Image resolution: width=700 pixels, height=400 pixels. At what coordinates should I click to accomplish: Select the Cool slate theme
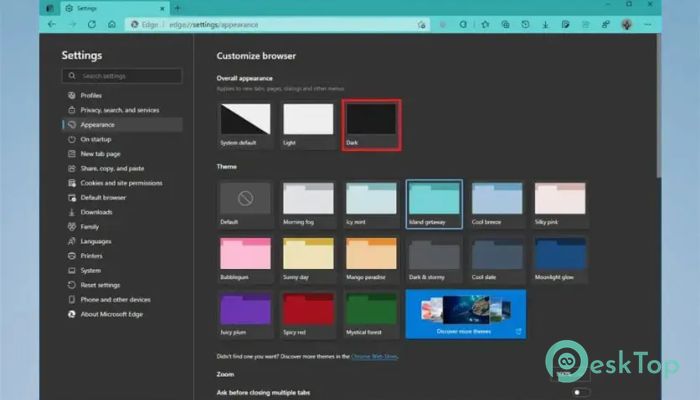point(497,259)
